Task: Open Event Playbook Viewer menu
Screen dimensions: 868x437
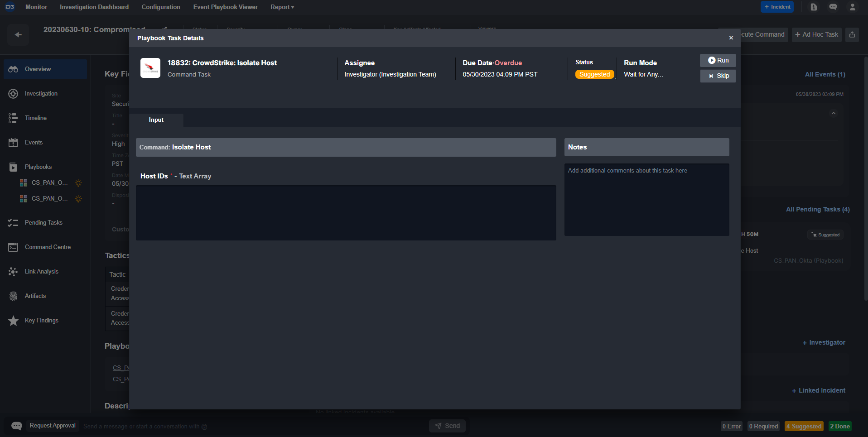Action: [x=225, y=7]
